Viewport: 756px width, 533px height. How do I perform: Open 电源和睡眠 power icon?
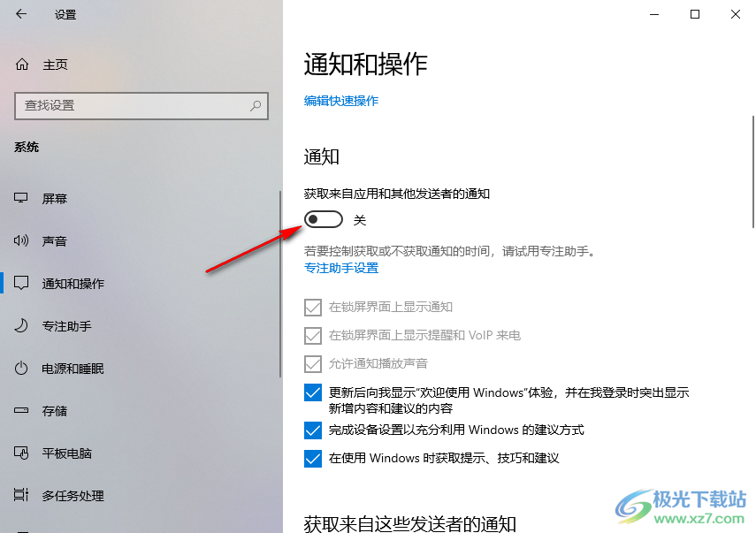pos(20,369)
